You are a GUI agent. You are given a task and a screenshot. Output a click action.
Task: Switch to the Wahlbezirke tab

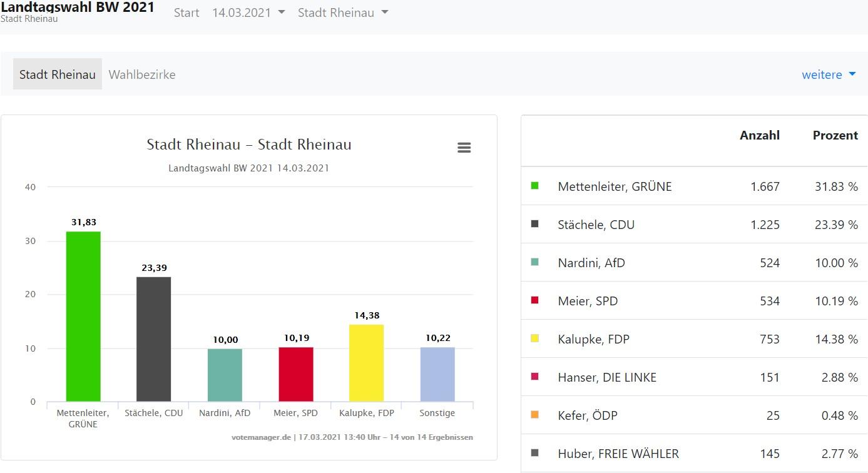point(142,74)
